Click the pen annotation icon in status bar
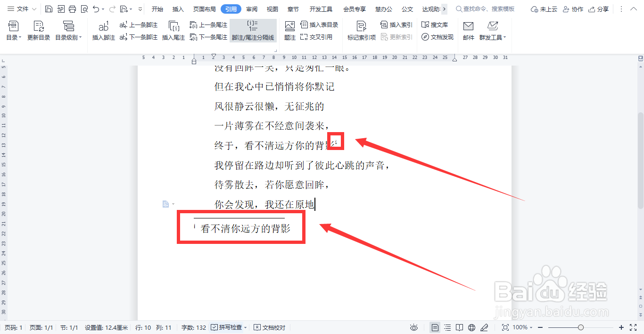 484,327
